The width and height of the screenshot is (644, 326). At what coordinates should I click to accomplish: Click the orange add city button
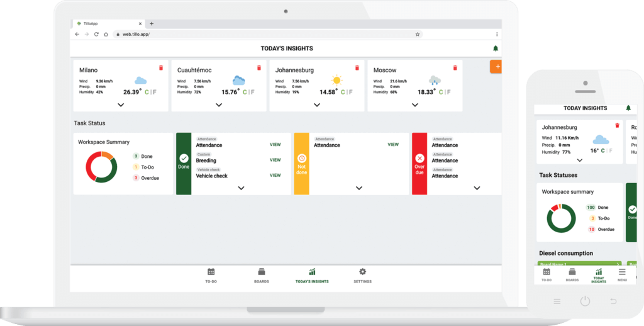497,66
